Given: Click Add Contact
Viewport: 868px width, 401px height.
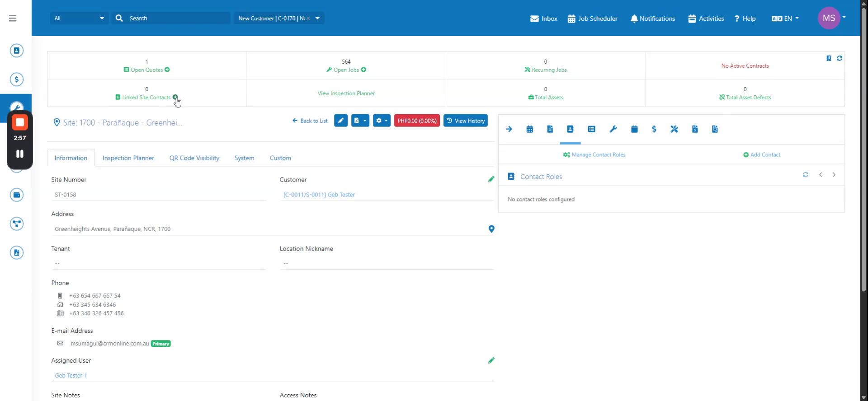Looking at the screenshot, I should pos(762,154).
